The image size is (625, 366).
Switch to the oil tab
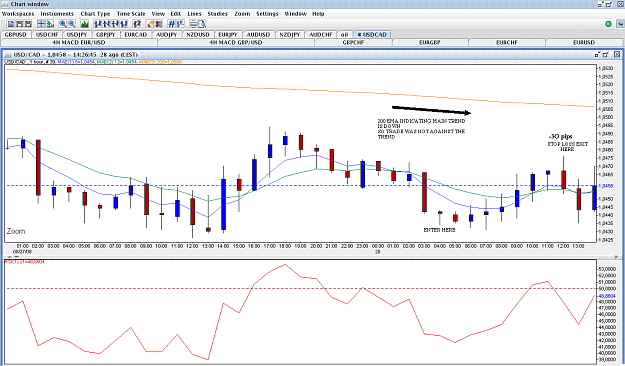click(344, 35)
